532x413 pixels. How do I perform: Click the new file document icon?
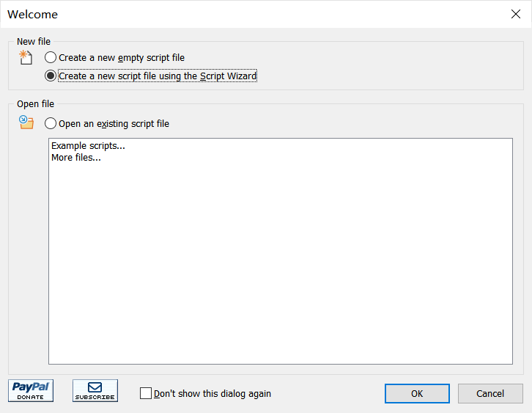pyautogui.click(x=26, y=57)
